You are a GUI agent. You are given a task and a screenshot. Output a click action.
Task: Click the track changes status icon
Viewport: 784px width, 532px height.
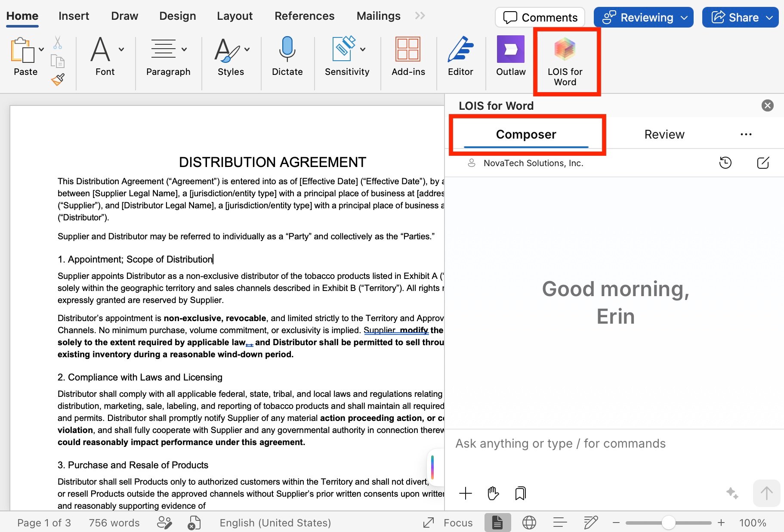(164, 523)
